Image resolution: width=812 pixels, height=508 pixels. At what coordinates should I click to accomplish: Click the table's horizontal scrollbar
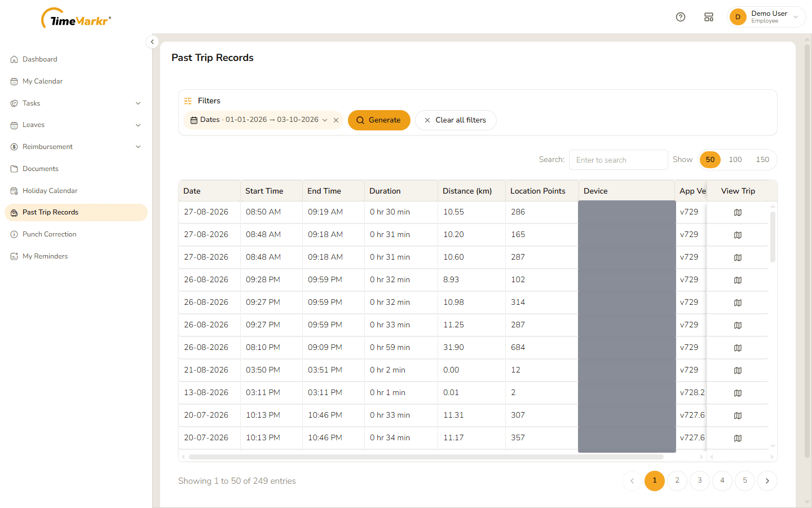click(426, 457)
